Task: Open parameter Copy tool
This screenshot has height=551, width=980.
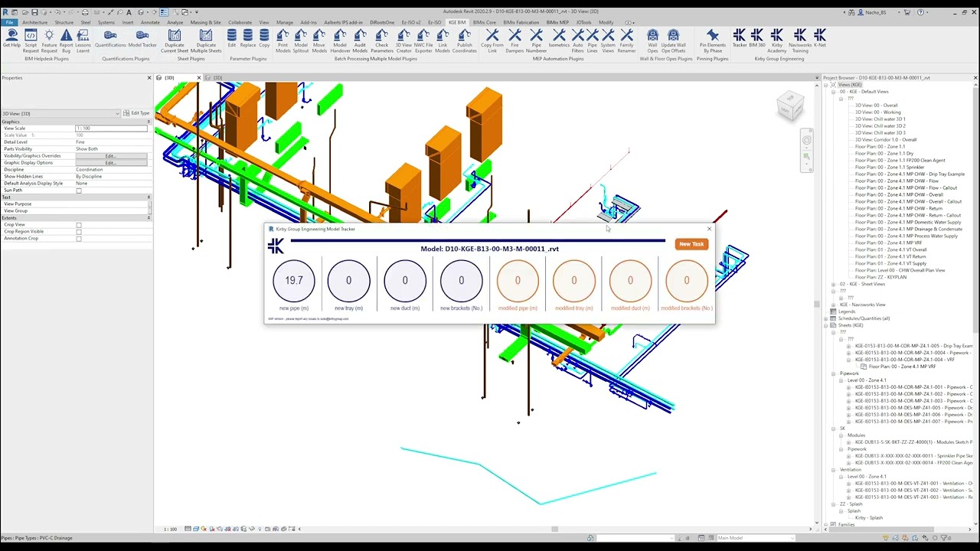Action: click(264, 40)
